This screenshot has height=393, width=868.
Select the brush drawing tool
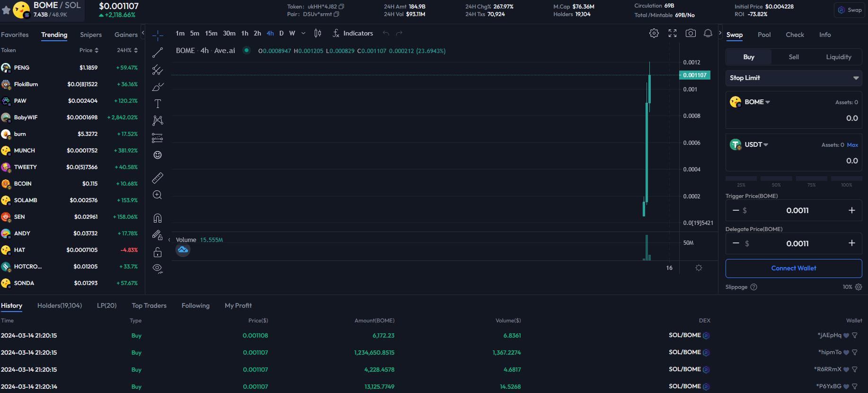tap(158, 87)
